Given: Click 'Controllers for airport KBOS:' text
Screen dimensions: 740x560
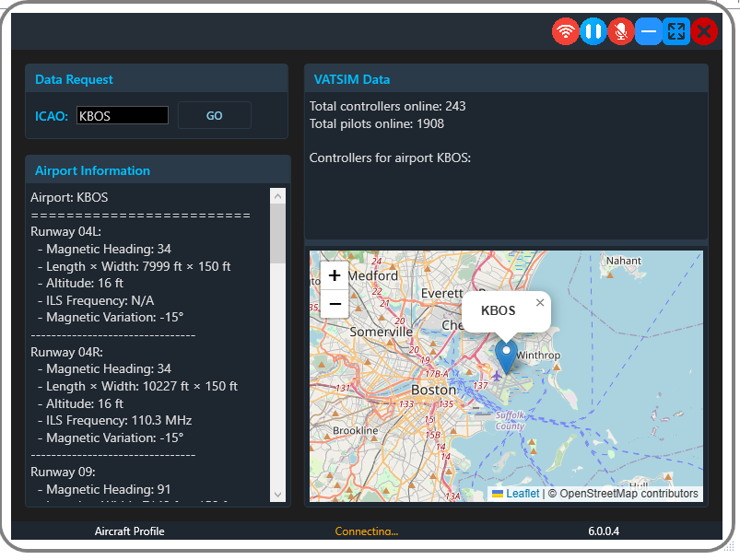Looking at the screenshot, I should [390, 157].
